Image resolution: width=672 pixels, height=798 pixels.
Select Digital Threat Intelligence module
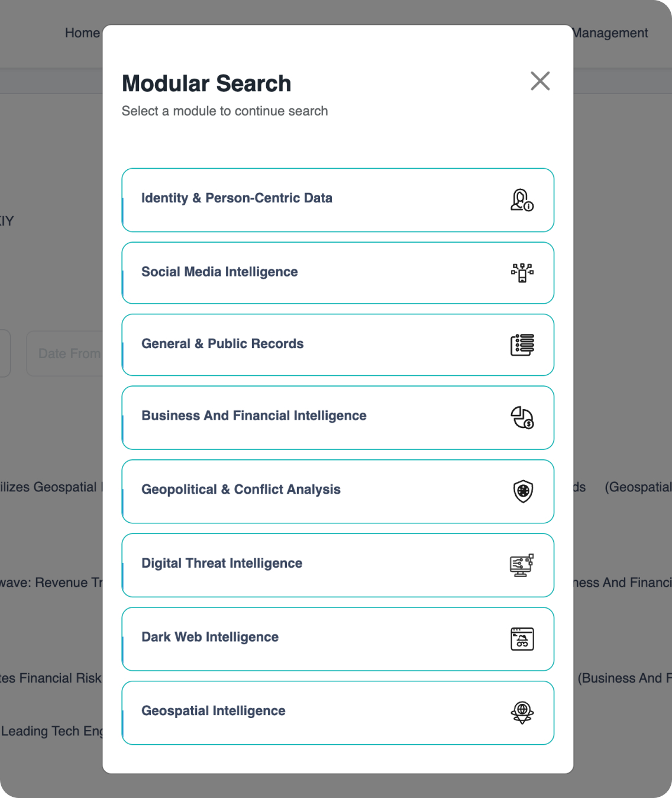click(x=222, y=564)
